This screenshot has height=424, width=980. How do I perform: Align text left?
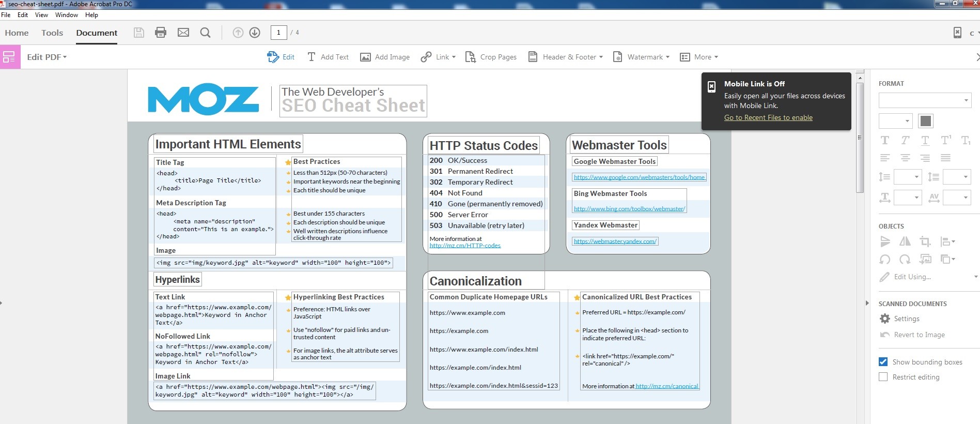pos(885,158)
